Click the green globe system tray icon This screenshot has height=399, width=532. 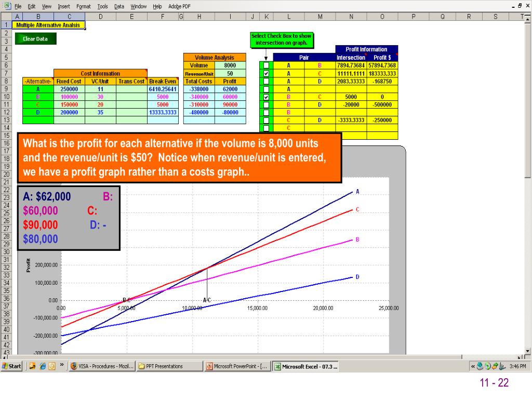(x=487, y=366)
